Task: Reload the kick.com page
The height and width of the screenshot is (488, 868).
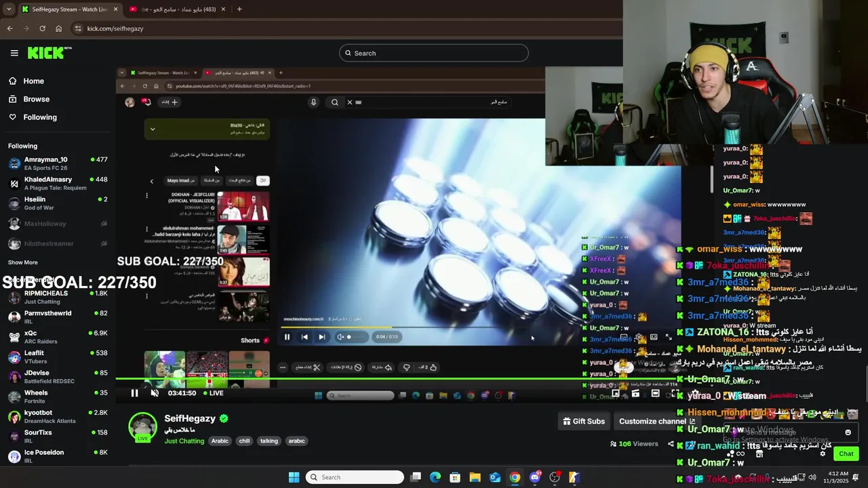Action: tap(42, 28)
